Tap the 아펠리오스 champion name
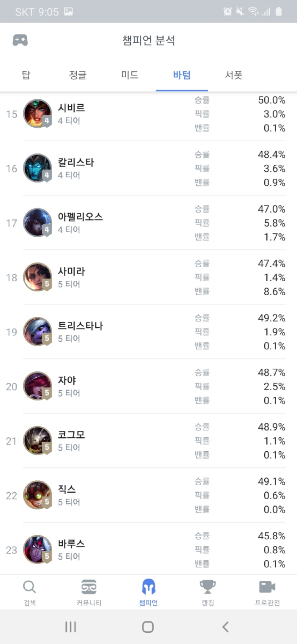Image resolution: width=297 pixels, height=644 pixels. [x=80, y=216]
